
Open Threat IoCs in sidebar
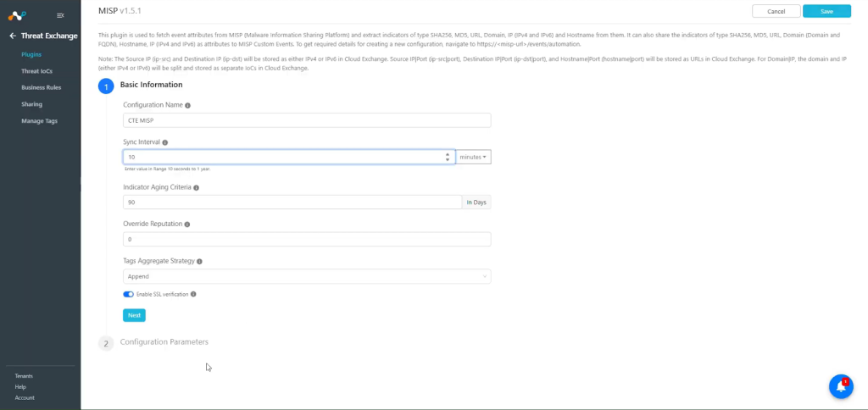click(x=37, y=71)
